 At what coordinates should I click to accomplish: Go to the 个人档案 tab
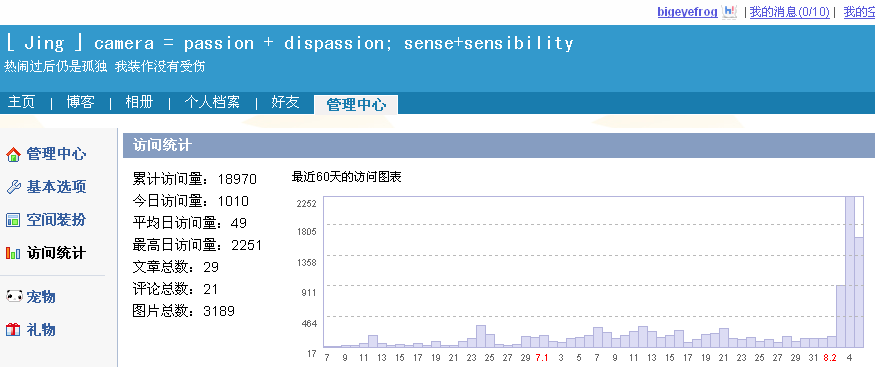pyautogui.click(x=212, y=102)
